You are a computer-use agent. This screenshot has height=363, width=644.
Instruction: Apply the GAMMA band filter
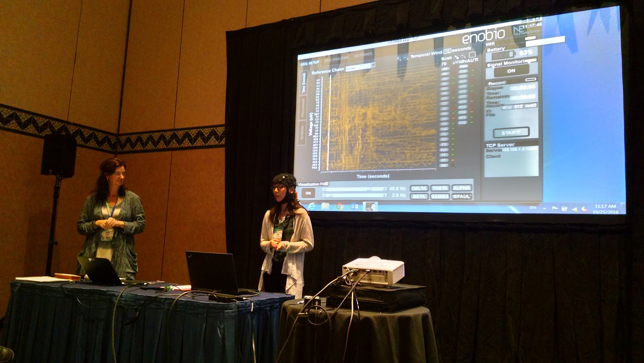point(440,196)
